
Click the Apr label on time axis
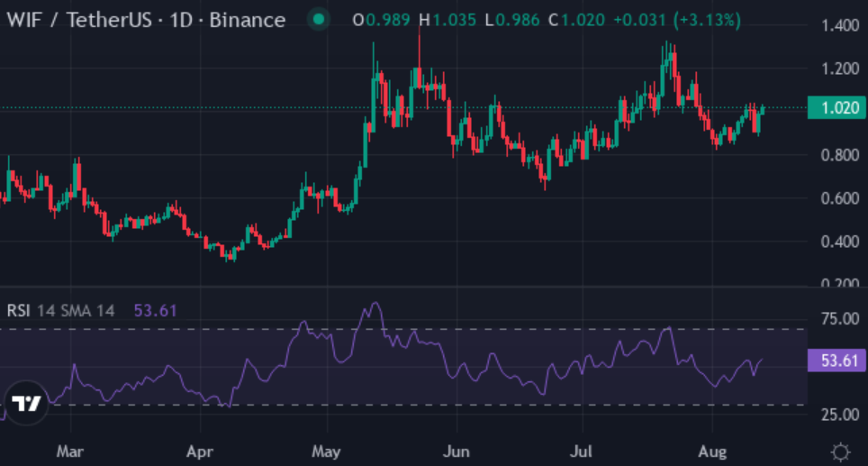click(200, 452)
